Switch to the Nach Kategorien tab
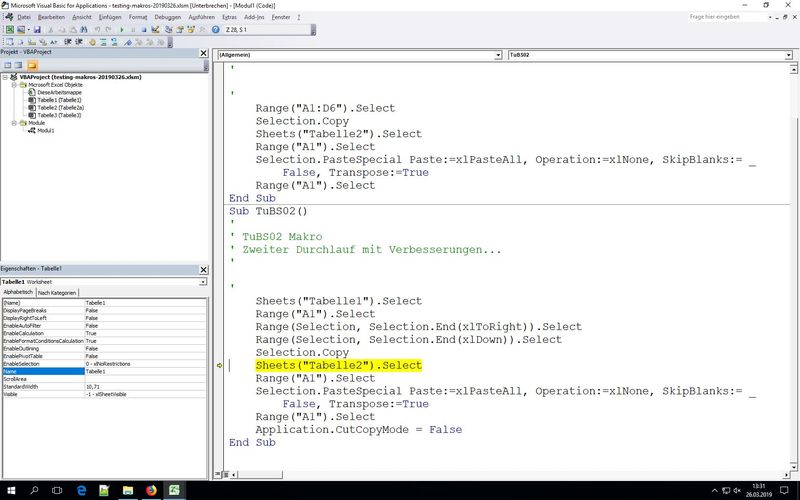Image resolution: width=800 pixels, height=500 pixels. pos(57,293)
